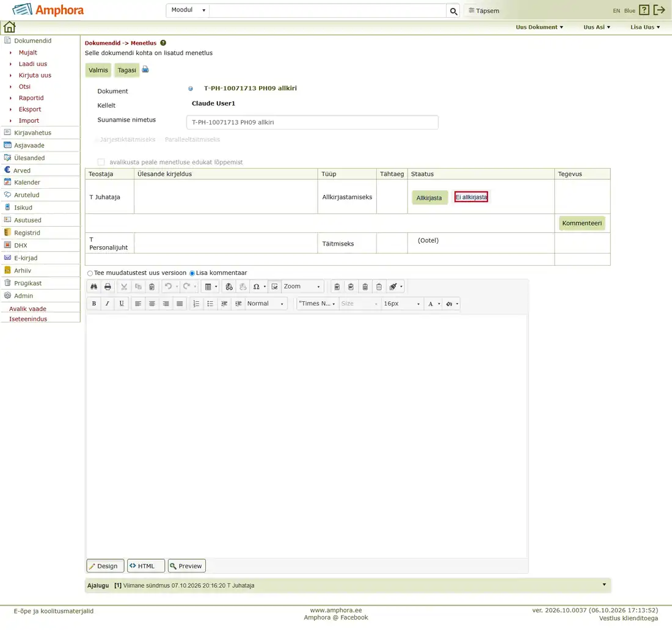Image resolution: width=672 pixels, height=630 pixels.
Task: Open the Times N... font name dropdown
Action: (317, 304)
